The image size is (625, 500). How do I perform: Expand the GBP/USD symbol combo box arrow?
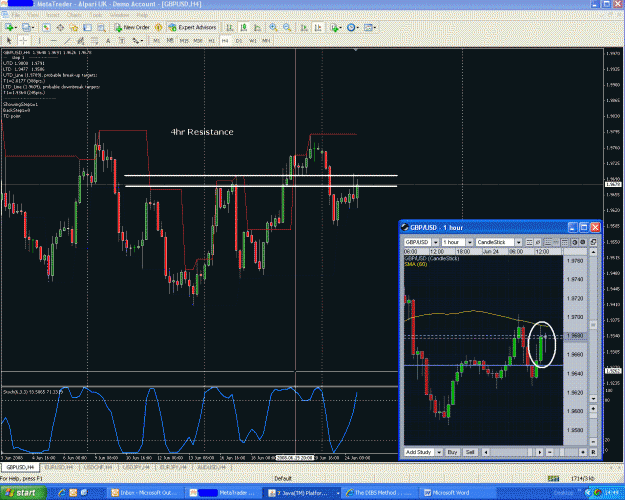point(435,242)
